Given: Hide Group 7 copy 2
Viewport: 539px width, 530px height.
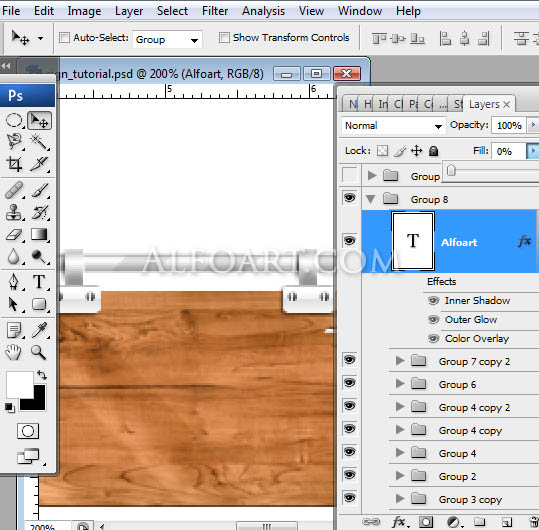Looking at the screenshot, I should (350, 360).
